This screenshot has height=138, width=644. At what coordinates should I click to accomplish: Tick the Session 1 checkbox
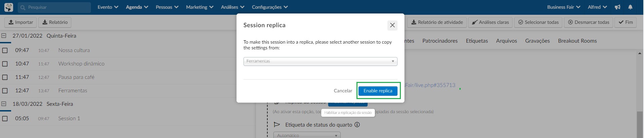5,119
